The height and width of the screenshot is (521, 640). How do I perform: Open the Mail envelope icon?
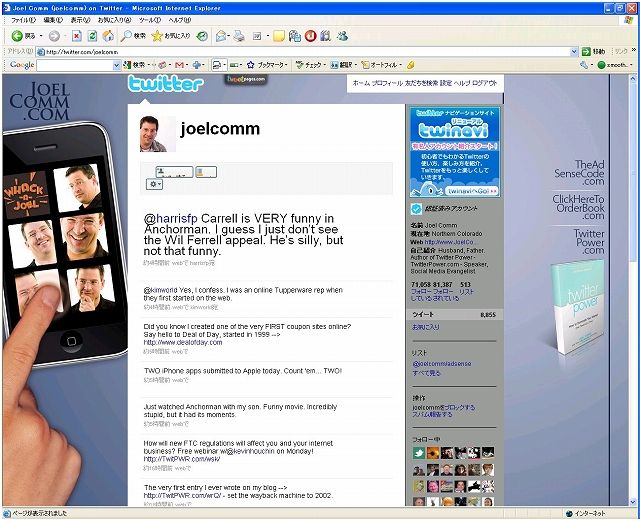pyautogui.click(x=220, y=36)
